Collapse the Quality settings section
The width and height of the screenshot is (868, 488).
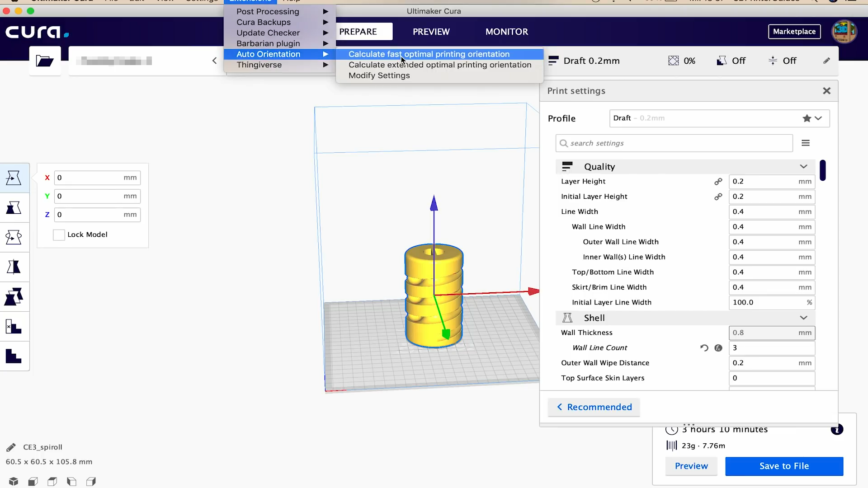[803, 167]
